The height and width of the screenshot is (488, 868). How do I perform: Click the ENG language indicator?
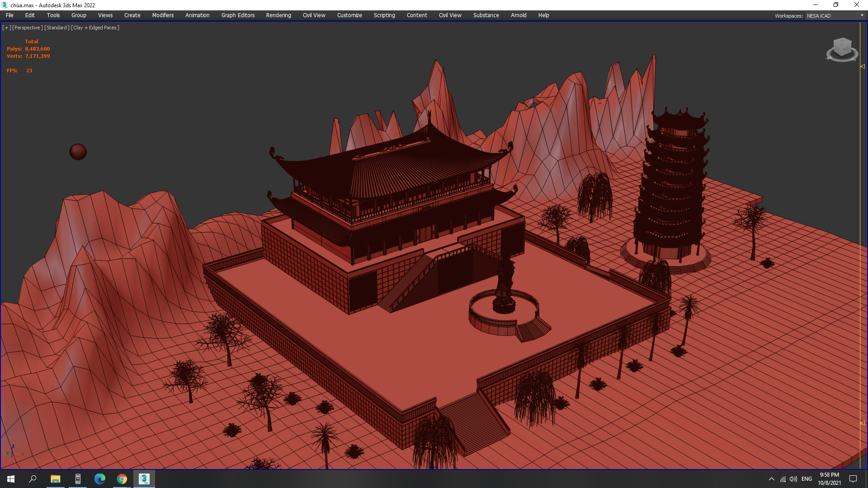[x=807, y=479]
